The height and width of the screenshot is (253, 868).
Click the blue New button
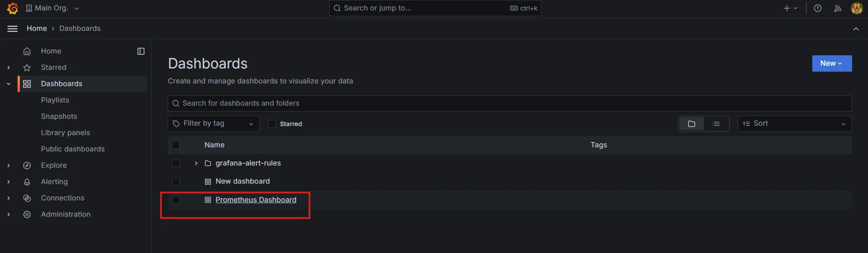(x=832, y=63)
